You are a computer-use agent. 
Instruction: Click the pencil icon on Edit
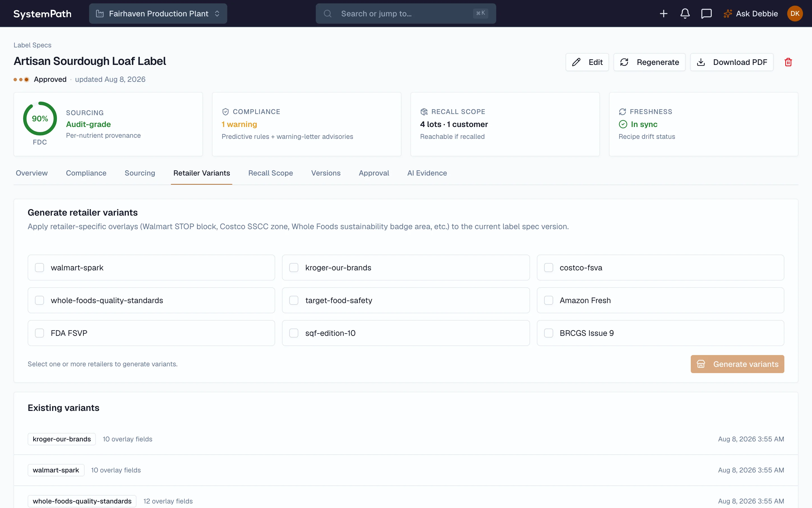(577, 62)
